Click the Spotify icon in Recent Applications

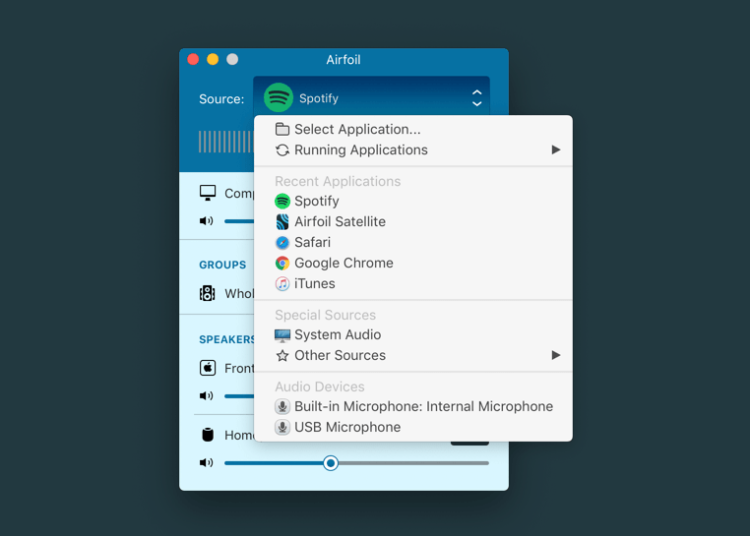282,201
